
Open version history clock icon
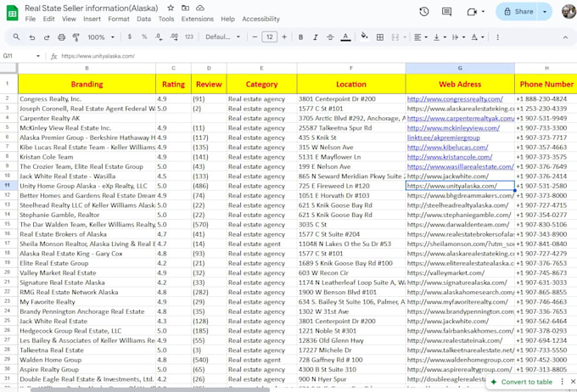coord(424,12)
